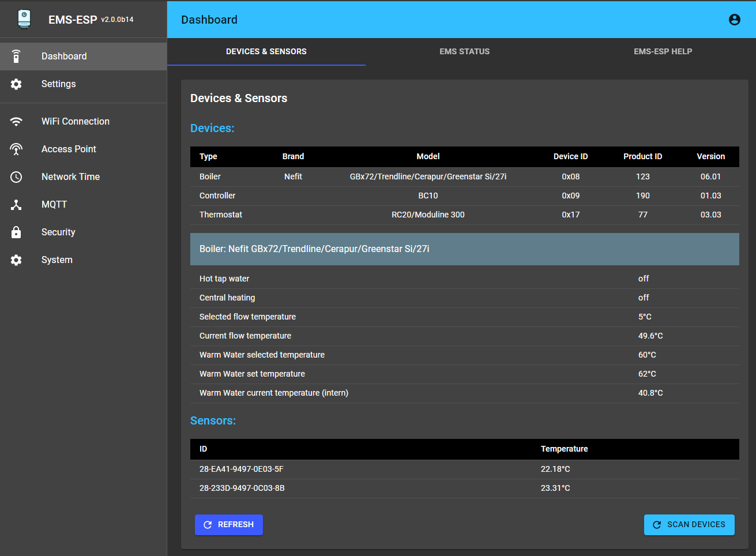Select the WiFi Connection signal icon
Viewport: 756px width, 556px height.
16,122
